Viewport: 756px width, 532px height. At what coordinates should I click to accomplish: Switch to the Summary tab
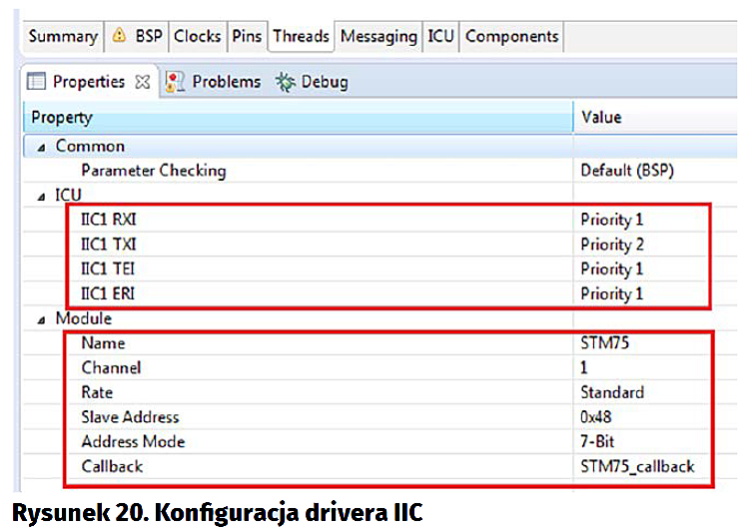coord(62,37)
